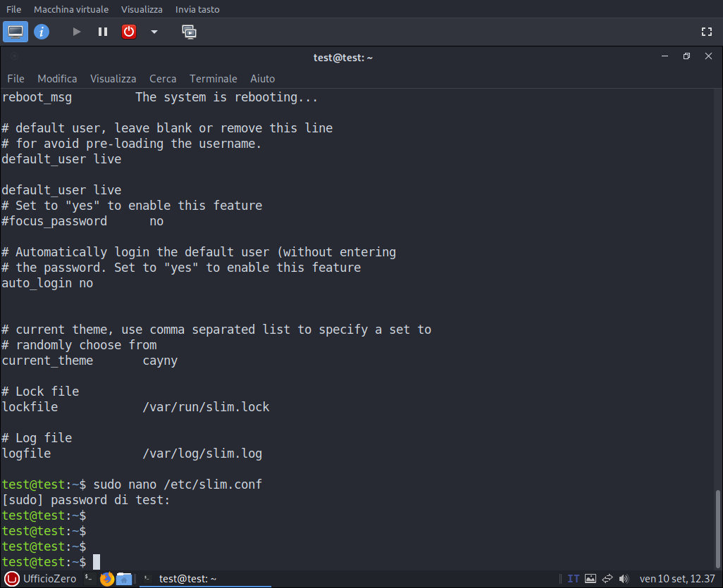The height and width of the screenshot is (588, 723).
Task: Show the graphical console view
Action: click(x=16, y=32)
